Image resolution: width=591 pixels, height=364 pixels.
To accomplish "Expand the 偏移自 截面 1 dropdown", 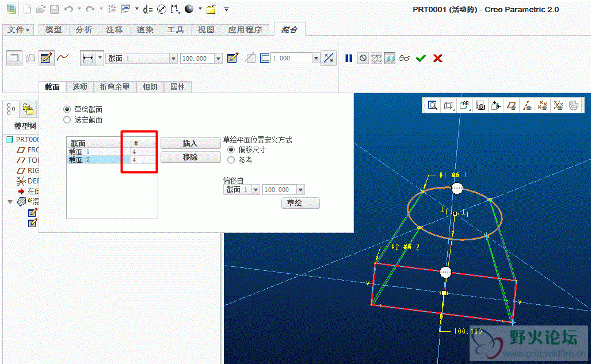I will tap(256, 190).
